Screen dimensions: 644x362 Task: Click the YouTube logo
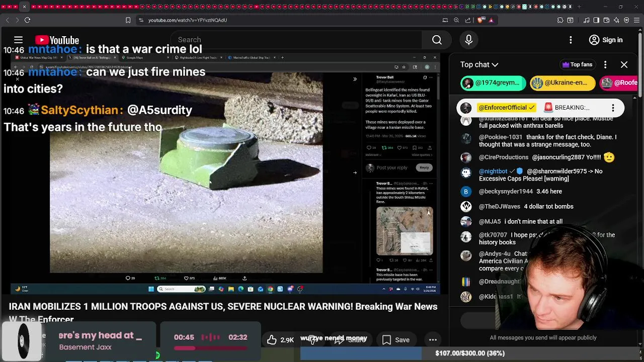[57, 40]
